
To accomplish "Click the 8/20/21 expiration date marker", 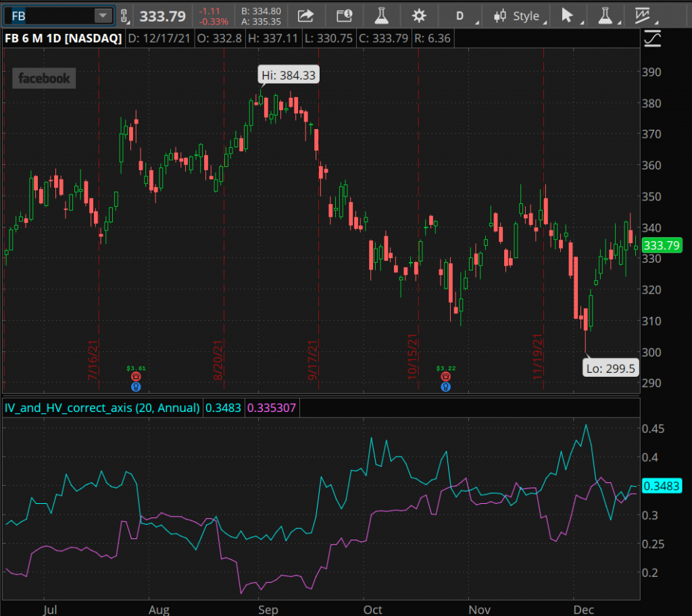I will click(x=218, y=359).
